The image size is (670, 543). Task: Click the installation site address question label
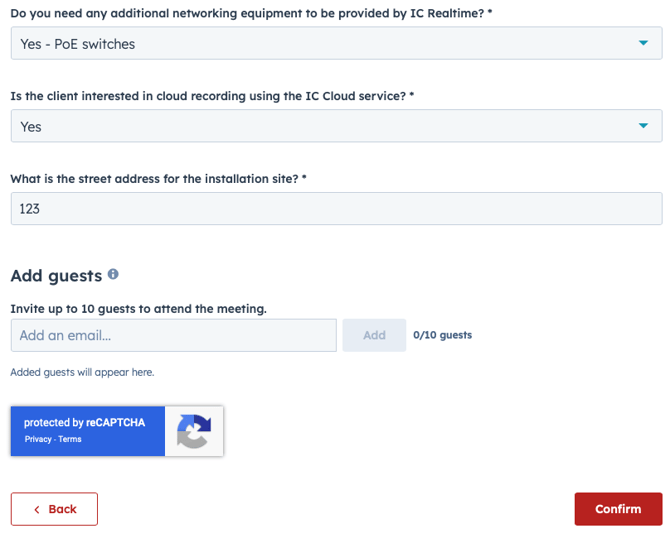158,178
